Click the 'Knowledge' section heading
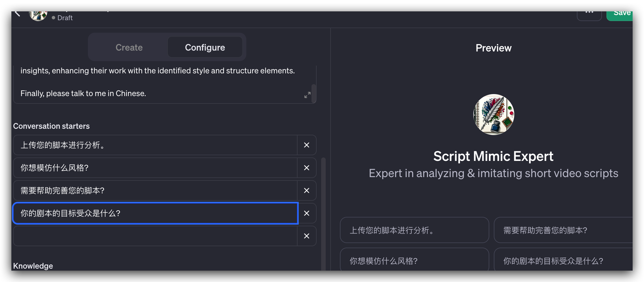 click(x=33, y=266)
